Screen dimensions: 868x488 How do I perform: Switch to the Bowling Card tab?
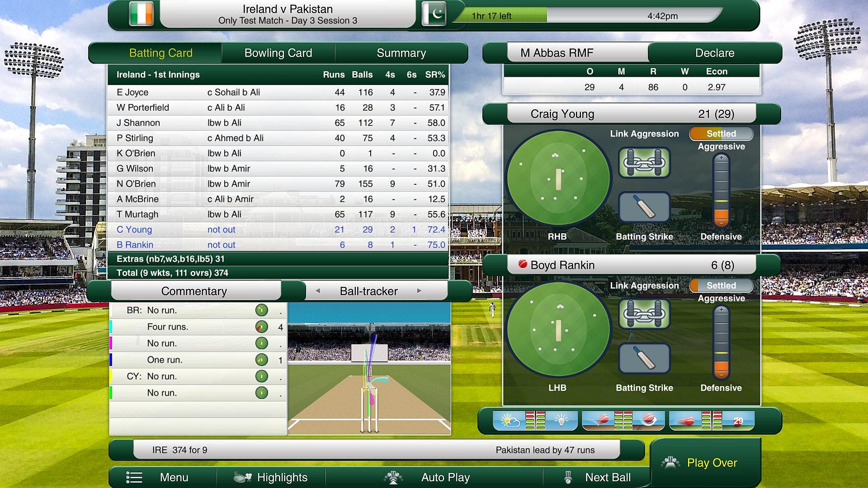278,53
